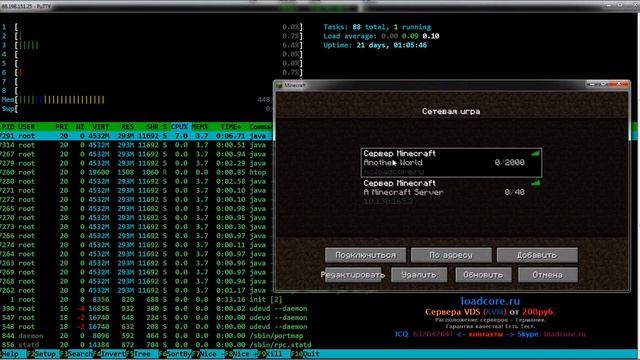Click the 0/2000 player count

click(x=509, y=162)
